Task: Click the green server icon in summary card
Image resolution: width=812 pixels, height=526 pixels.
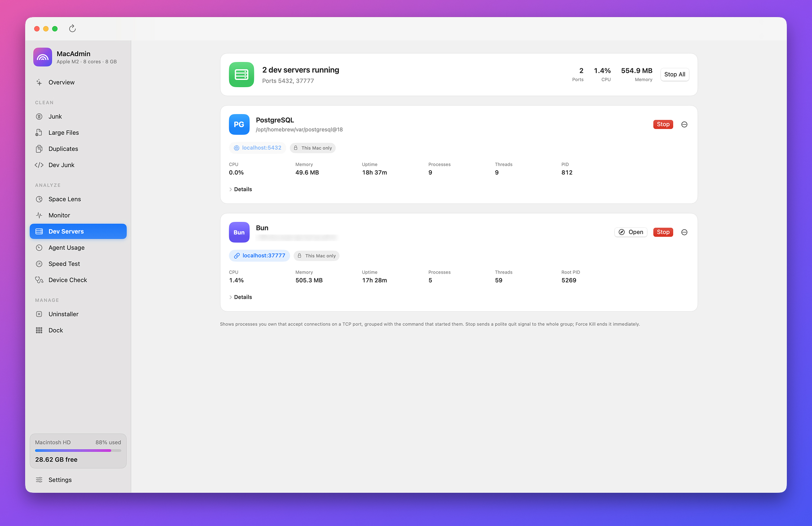Action: (x=241, y=75)
